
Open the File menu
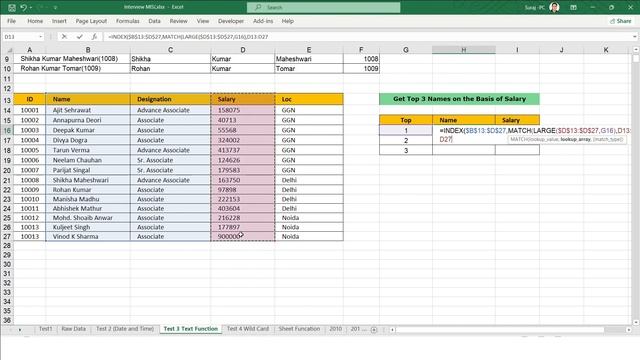(11, 21)
